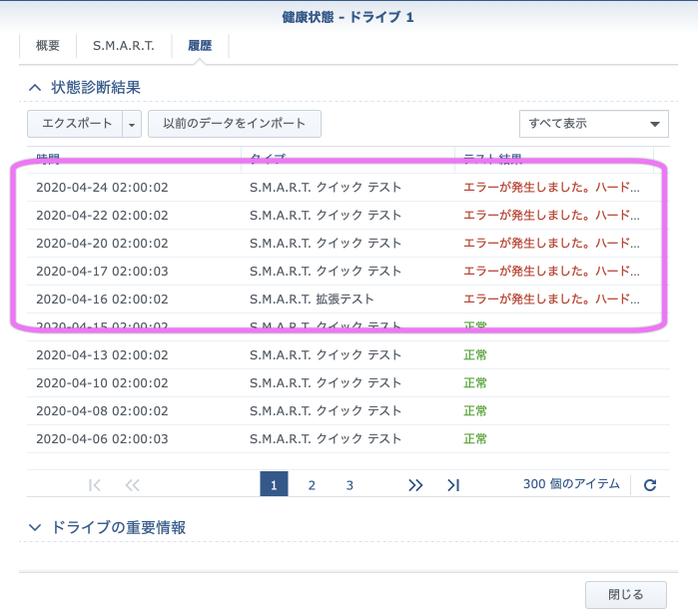The width and height of the screenshot is (698, 616).
Task: Click the first page icon
Action: click(x=95, y=485)
